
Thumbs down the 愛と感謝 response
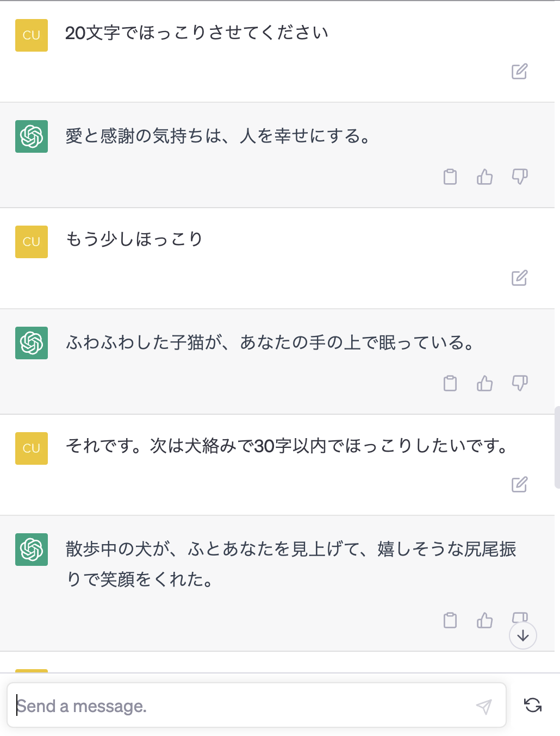click(520, 177)
